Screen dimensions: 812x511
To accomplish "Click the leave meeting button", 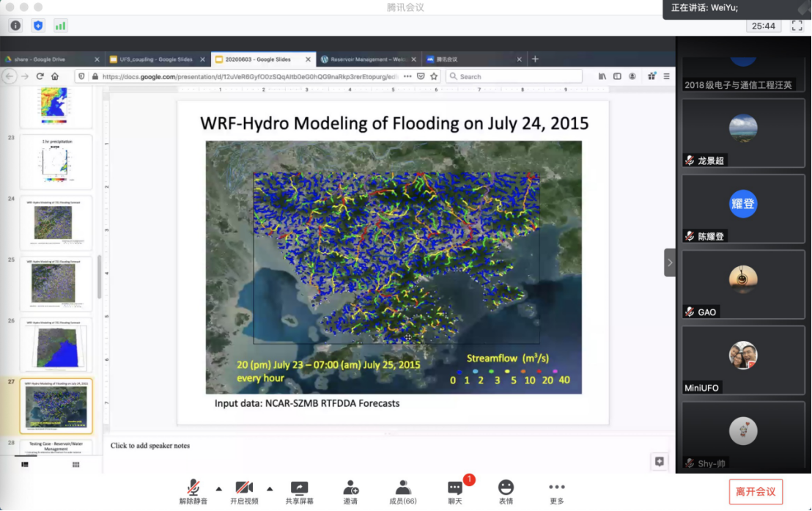I will coord(756,491).
